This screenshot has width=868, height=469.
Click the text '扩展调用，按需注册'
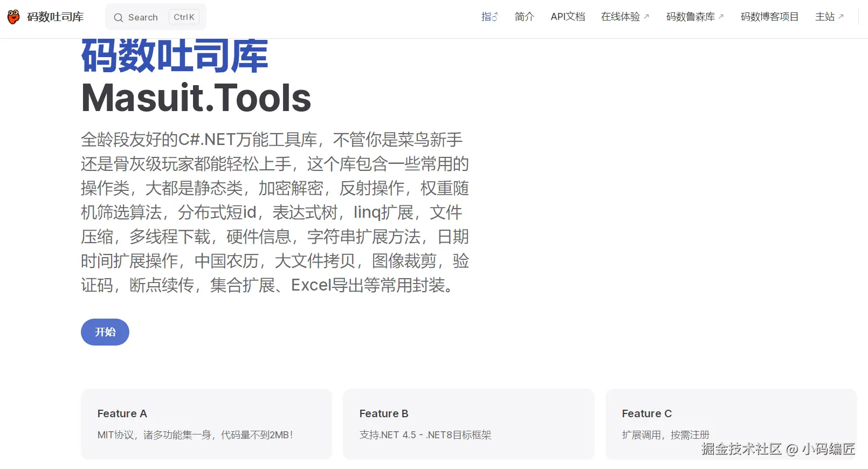[666, 435]
